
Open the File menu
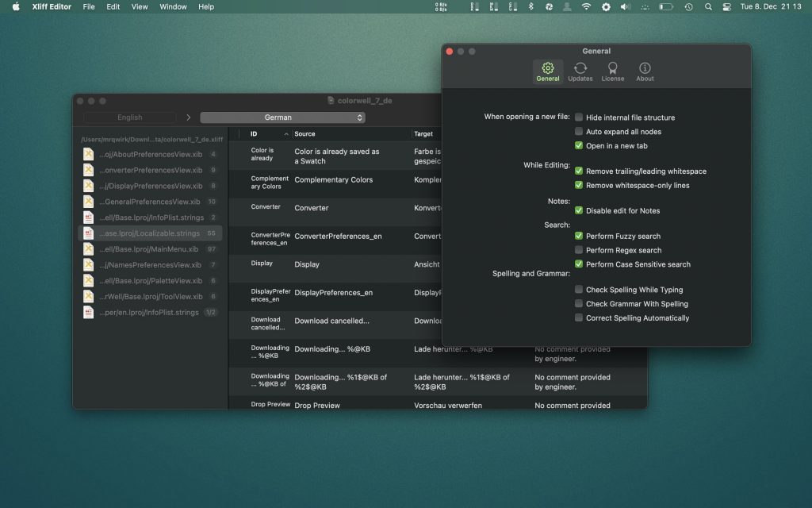[89, 6]
